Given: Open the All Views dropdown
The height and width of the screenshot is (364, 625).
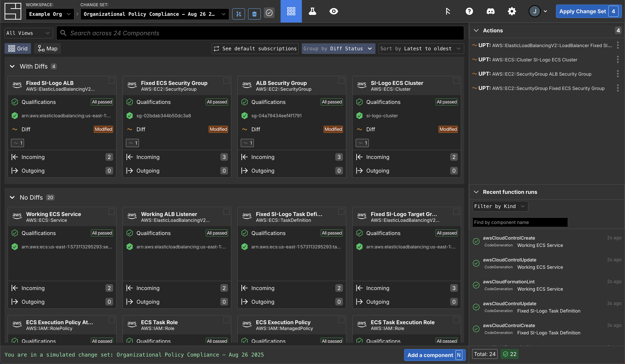Looking at the screenshot, I should (x=29, y=33).
